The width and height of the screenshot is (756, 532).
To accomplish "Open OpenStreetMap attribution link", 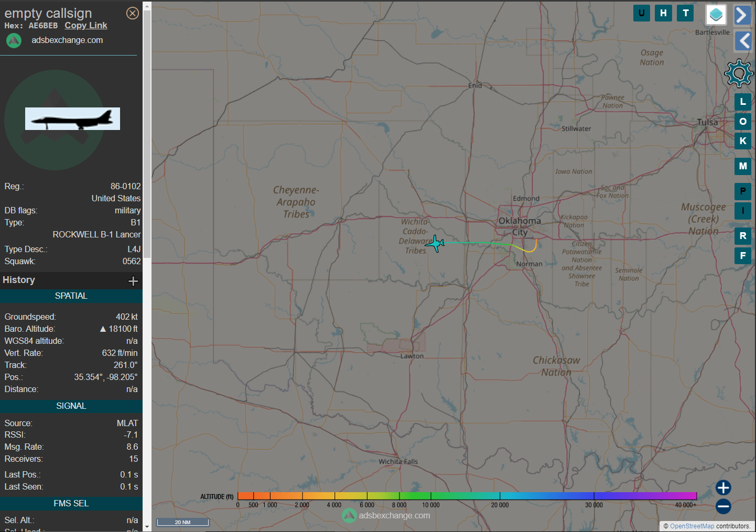I will [692, 526].
